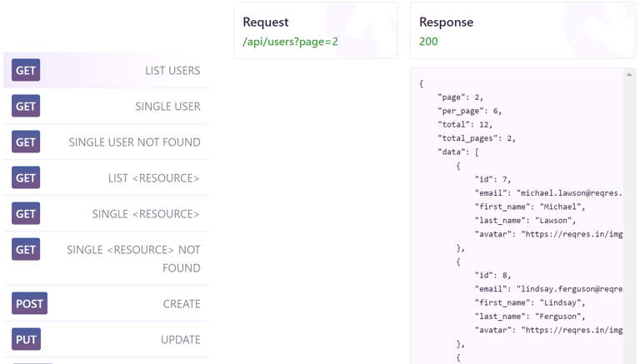Click GET badge beside LIST <RESOURCE>

pos(26,178)
